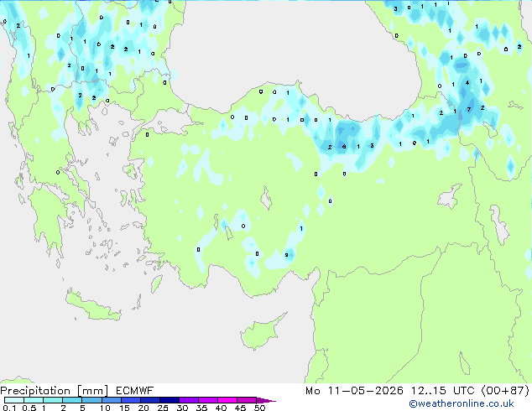This screenshot has height=411, width=532.
Task: Click the lightest 0.1–0.5 mm legend swatch
Action: click(14, 400)
